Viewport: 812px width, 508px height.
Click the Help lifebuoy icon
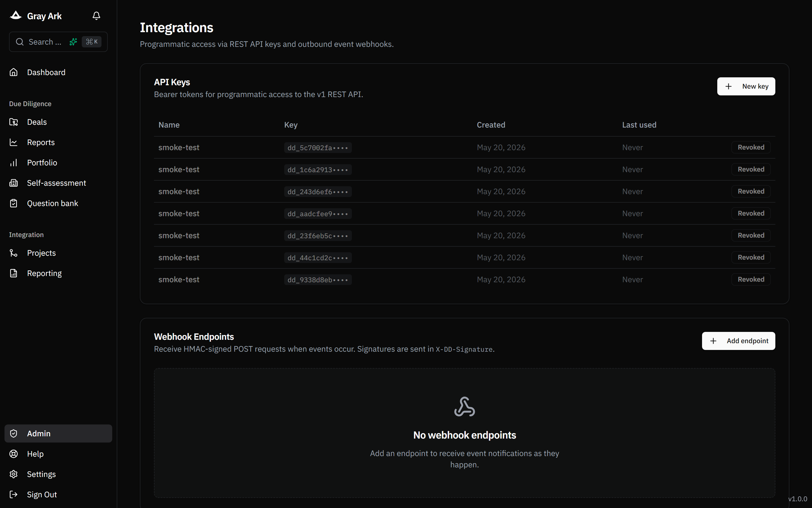point(14,454)
